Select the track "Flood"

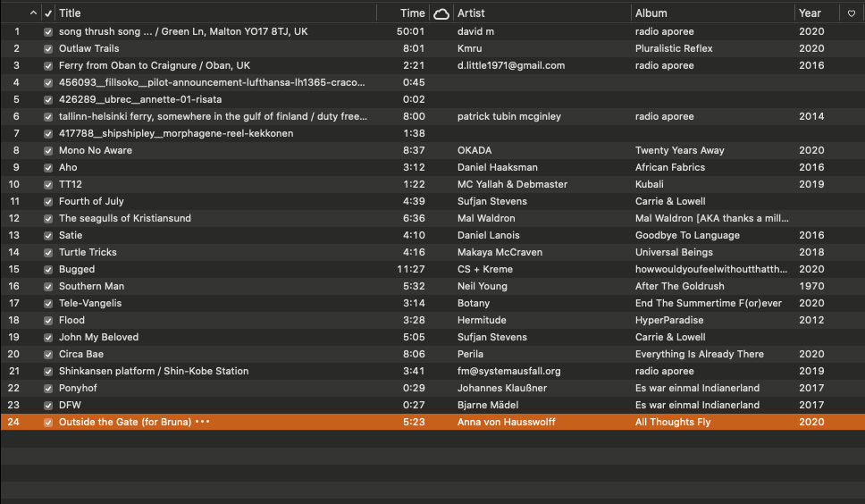[71, 321]
